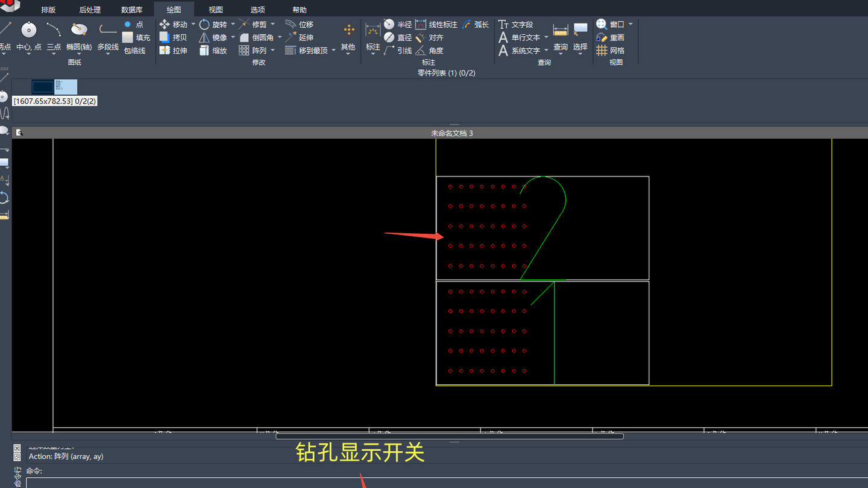Open the 选项 tab
Image resolution: width=868 pixels, height=488 pixels.
coord(257,10)
